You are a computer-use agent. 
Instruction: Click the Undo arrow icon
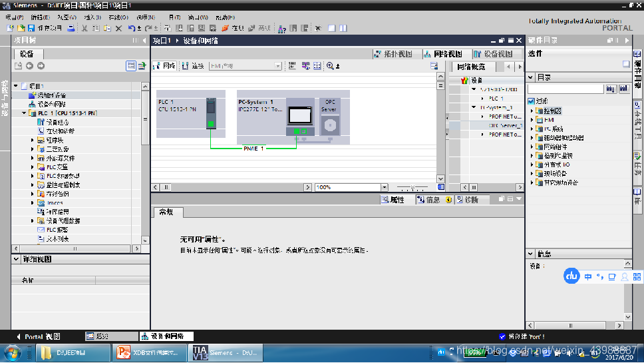tap(132, 28)
